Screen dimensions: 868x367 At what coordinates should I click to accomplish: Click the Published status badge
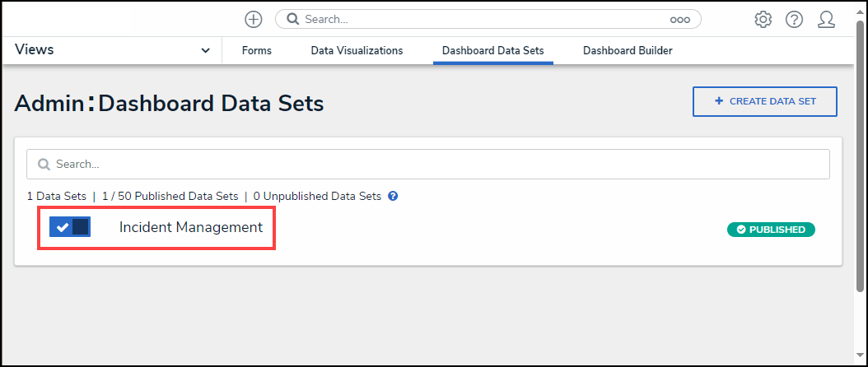tap(771, 230)
